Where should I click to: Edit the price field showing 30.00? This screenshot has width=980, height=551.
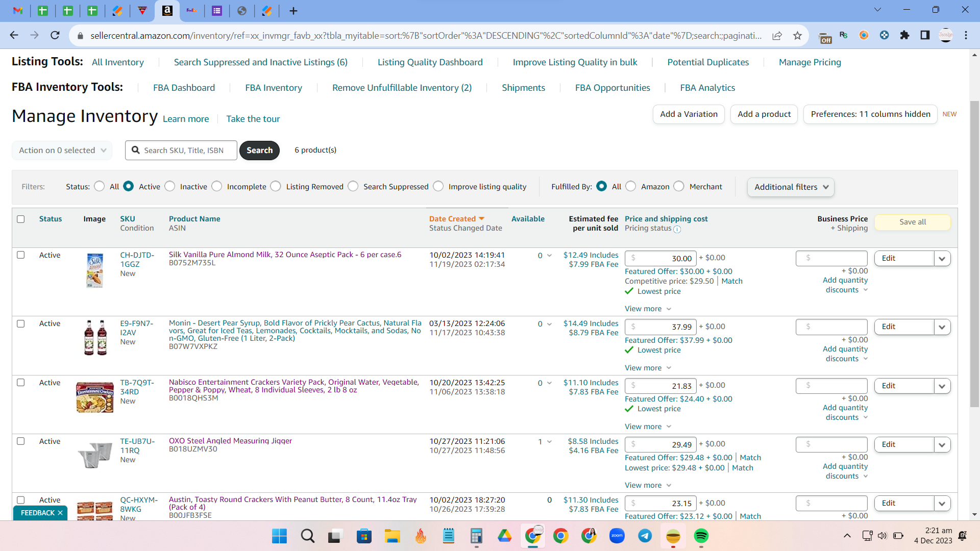click(660, 258)
